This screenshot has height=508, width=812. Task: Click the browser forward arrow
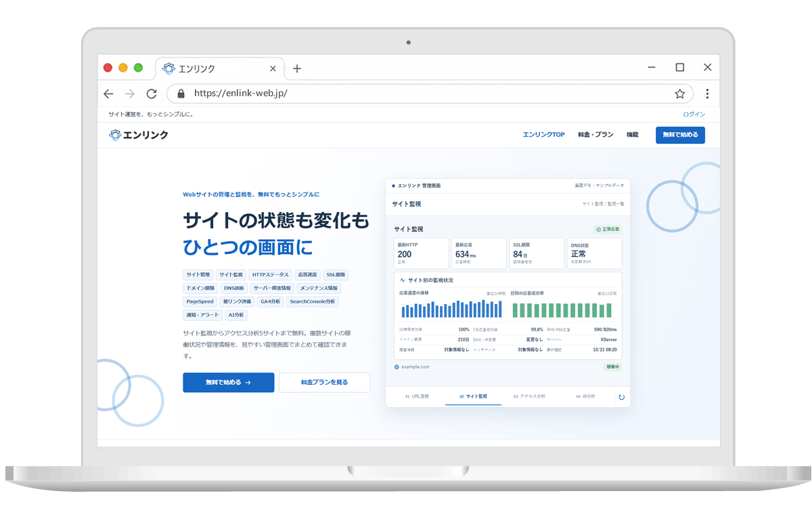(130, 93)
